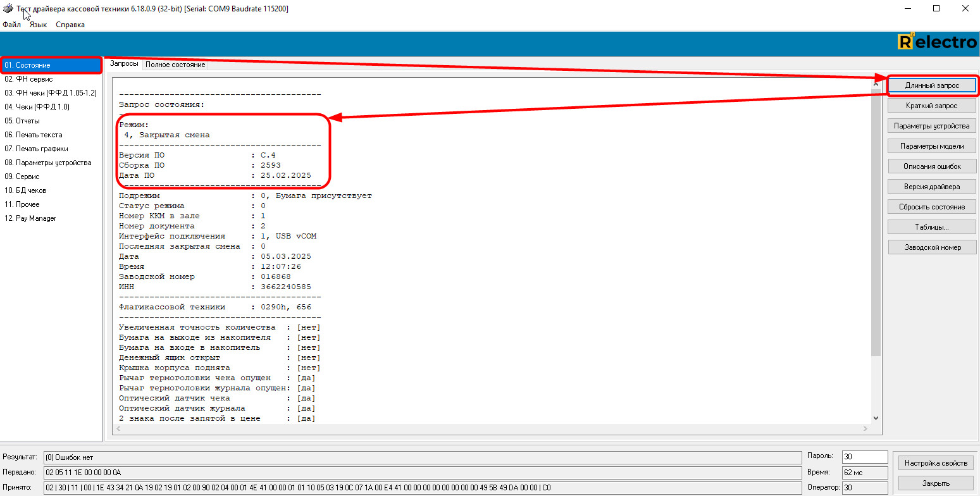The height and width of the screenshot is (496, 980).
Task: Open the Справка menu
Action: [x=70, y=25]
